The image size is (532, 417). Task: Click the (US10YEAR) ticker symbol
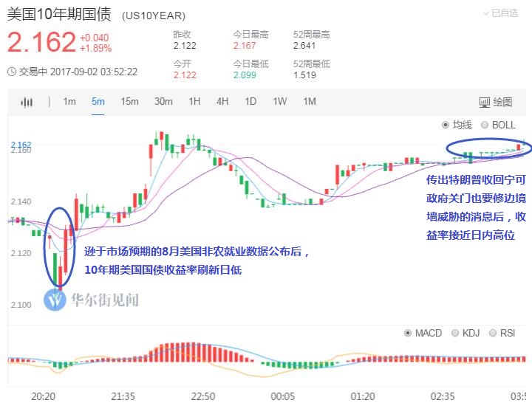point(154,16)
